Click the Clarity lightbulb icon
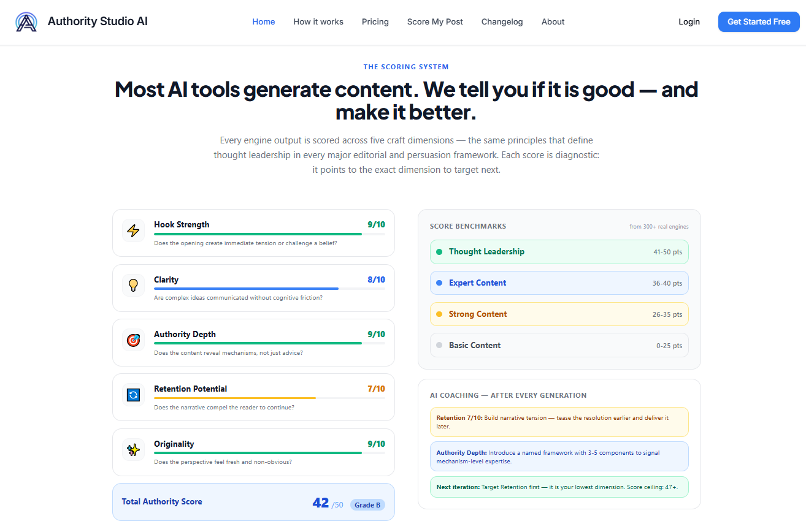806x532 pixels. [133, 285]
